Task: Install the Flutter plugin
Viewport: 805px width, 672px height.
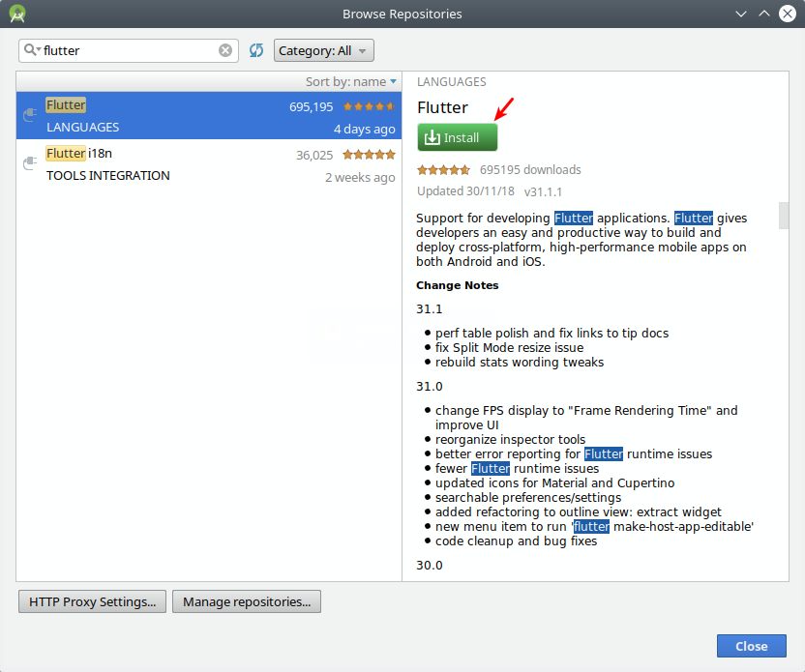Action: (457, 137)
